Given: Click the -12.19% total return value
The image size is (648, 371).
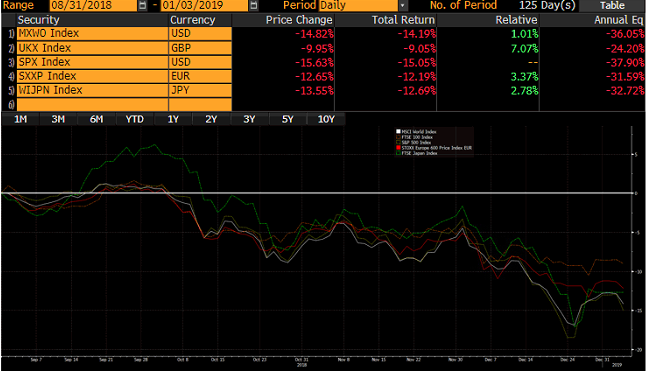Looking at the screenshot, I should pos(417,76).
